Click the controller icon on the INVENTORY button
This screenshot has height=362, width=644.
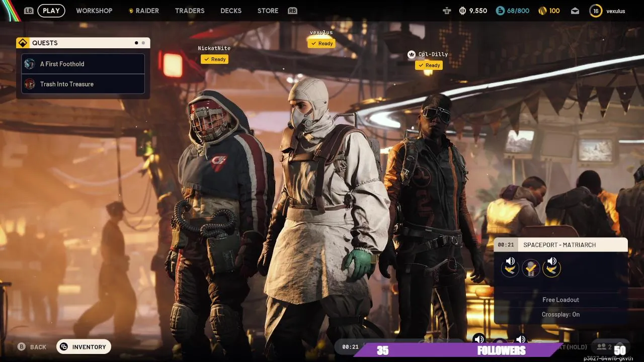(x=63, y=347)
